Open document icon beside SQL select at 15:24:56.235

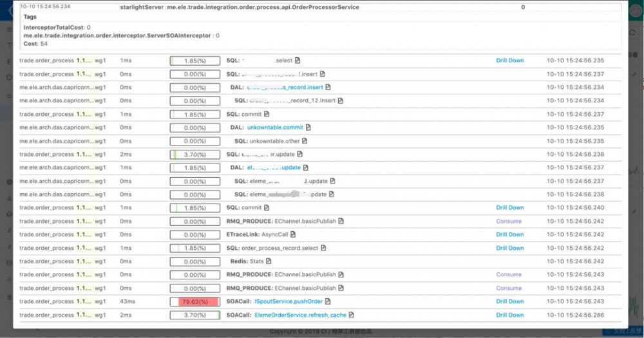point(298,61)
